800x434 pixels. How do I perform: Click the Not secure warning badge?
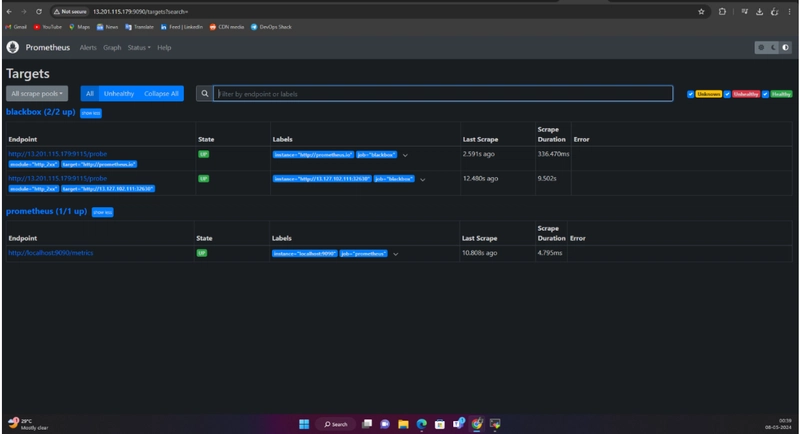(70, 11)
